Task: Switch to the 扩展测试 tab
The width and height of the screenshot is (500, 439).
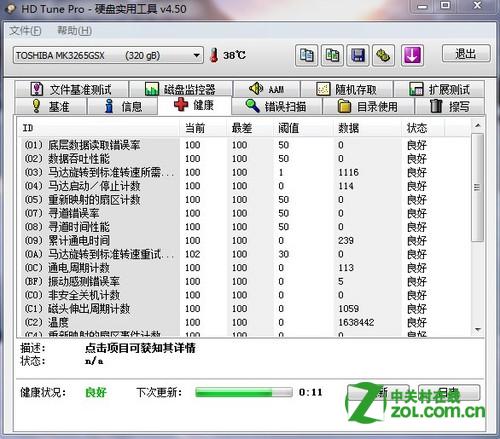Action: [439, 89]
